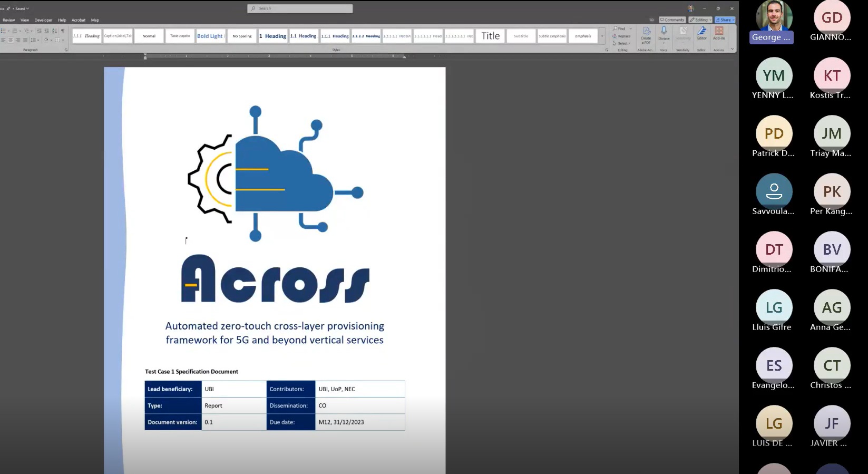Click the paragraph Shading color bucket
The width and height of the screenshot is (868, 474).
46,40
